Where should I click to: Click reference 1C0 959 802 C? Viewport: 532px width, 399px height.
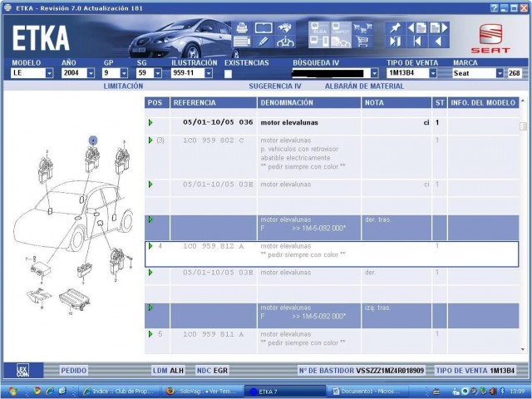tap(214, 140)
